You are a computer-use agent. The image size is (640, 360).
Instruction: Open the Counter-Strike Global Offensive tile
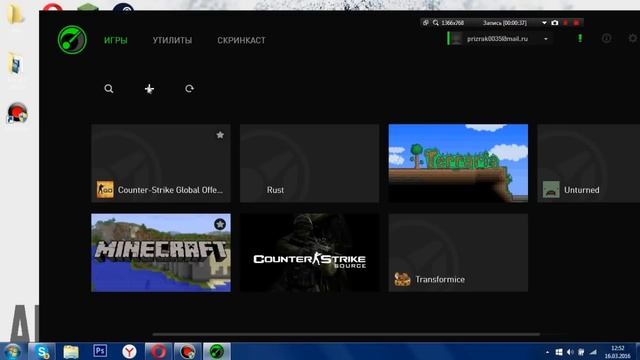[x=161, y=163]
